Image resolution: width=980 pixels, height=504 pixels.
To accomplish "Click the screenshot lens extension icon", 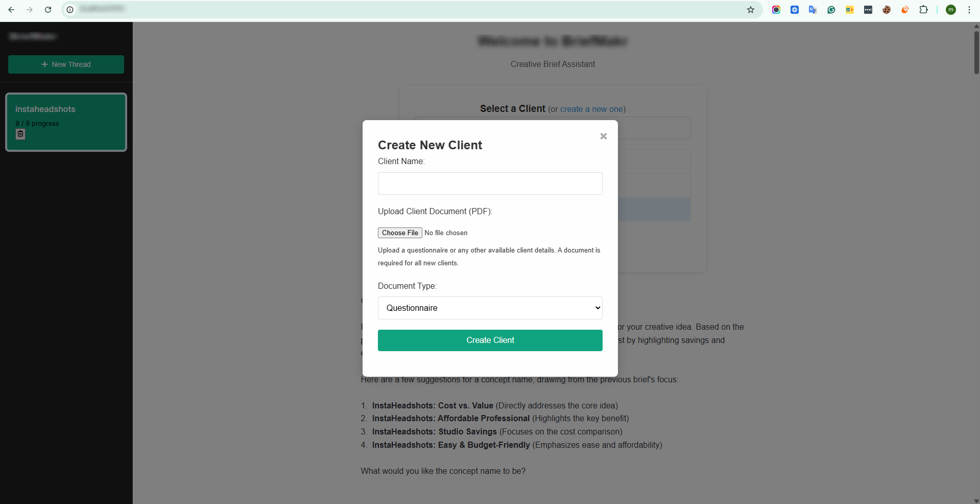I will click(776, 10).
